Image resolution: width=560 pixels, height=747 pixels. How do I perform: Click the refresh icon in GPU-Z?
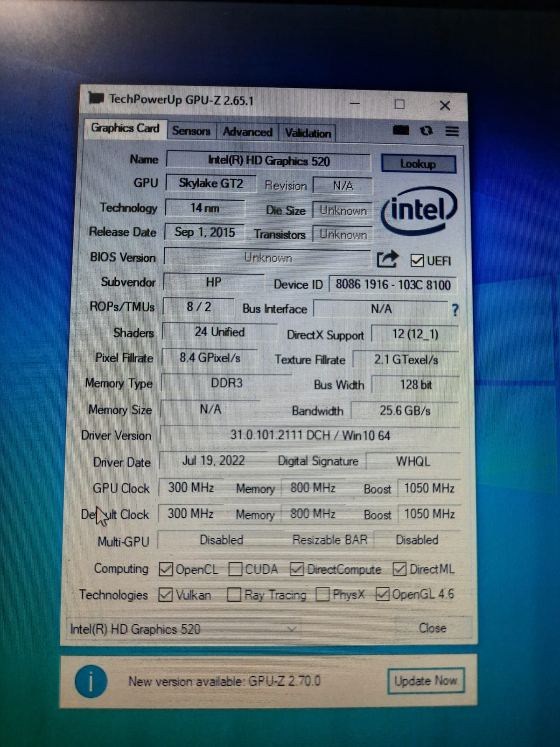426,131
